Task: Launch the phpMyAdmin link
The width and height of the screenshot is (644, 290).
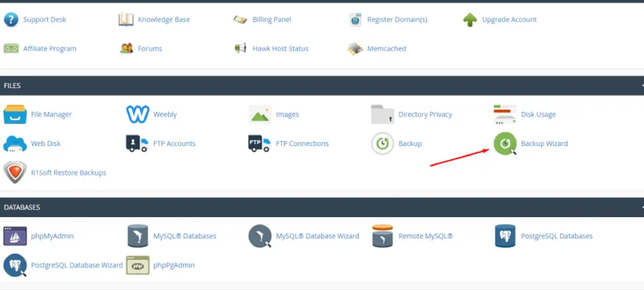Action: (x=52, y=236)
